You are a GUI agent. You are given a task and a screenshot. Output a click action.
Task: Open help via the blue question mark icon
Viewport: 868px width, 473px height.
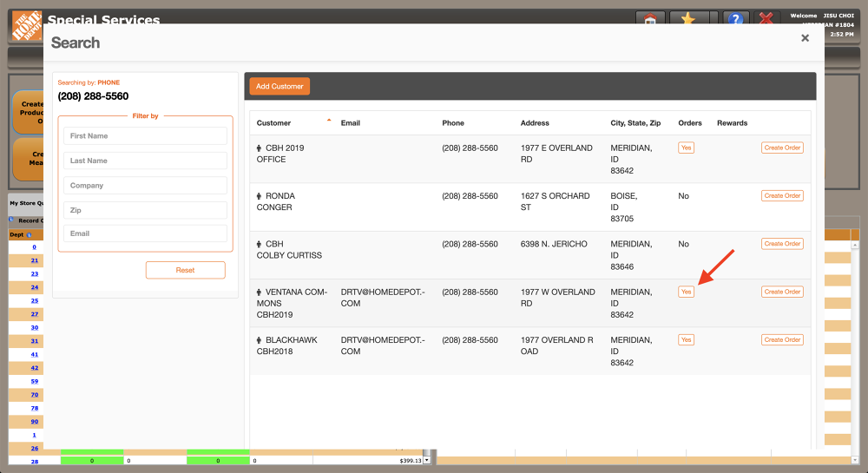tap(735, 18)
